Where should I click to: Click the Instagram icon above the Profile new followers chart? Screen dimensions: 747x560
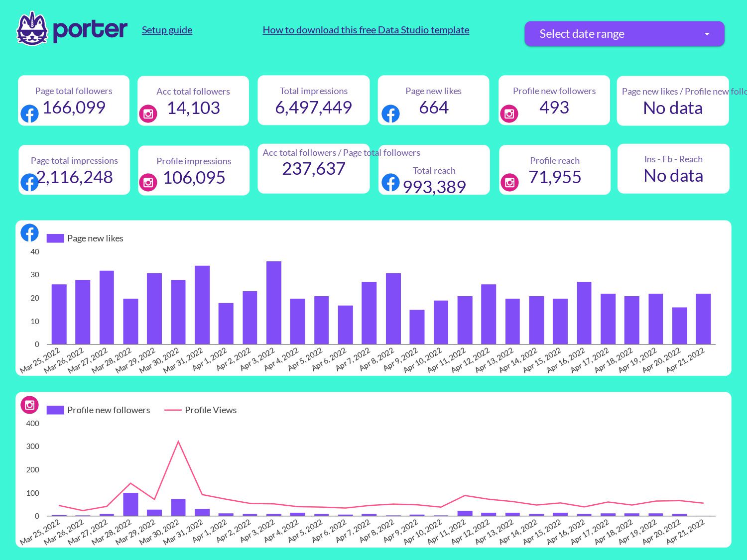(x=29, y=405)
